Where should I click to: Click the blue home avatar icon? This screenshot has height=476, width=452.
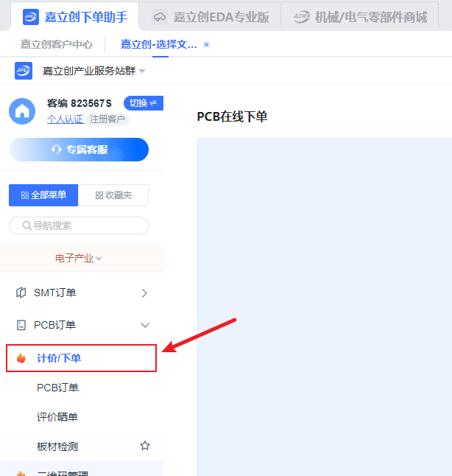tap(22, 111)
